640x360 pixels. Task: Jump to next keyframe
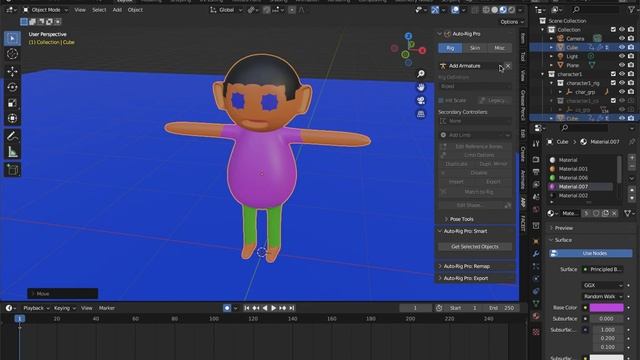(x=282, y=308)
